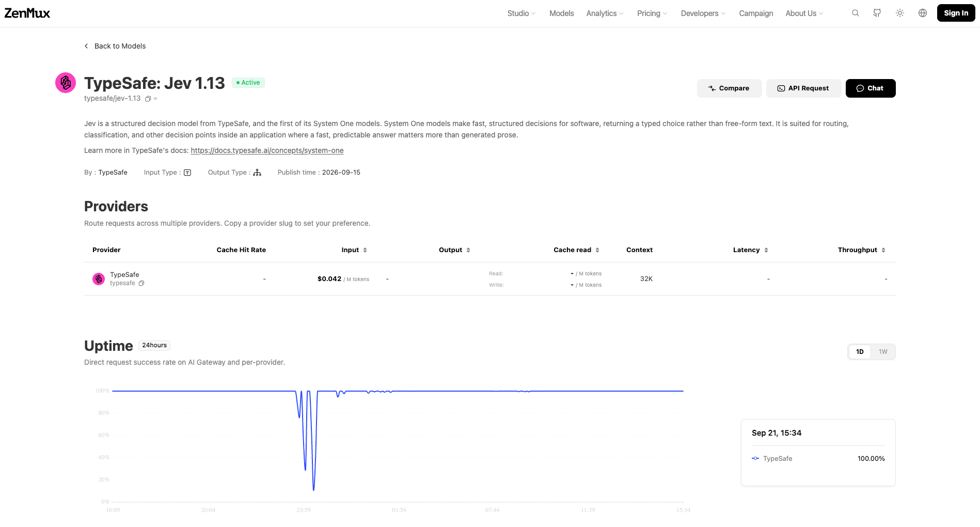
Task: Copy the typesafe provider slug
Action: pyautogui.click(x=141, y=283)
